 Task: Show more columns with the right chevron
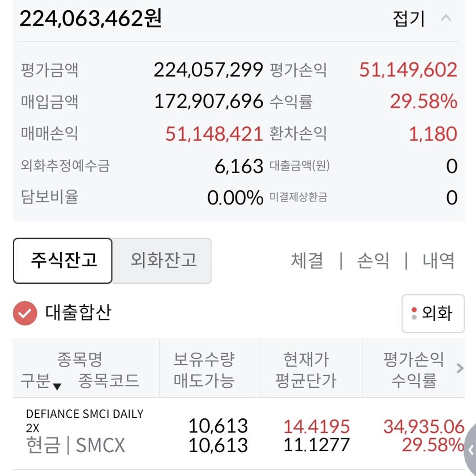click(x=460, y=368)
